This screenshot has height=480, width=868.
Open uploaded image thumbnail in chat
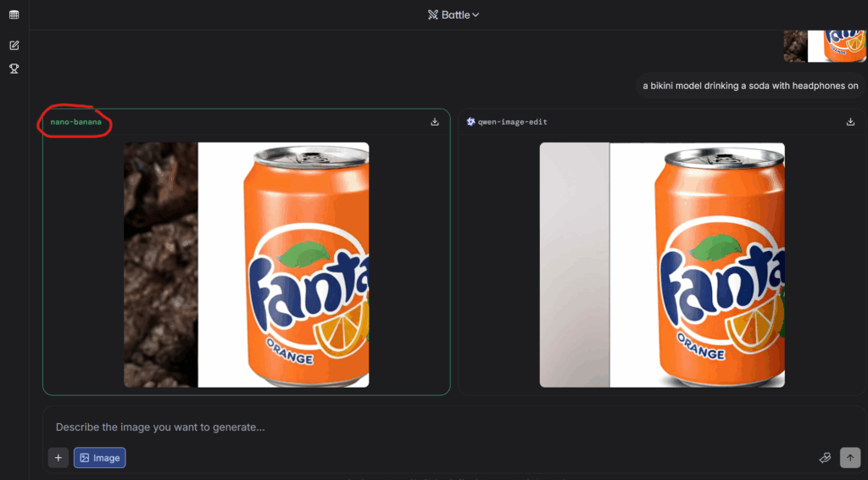[825, 46]
